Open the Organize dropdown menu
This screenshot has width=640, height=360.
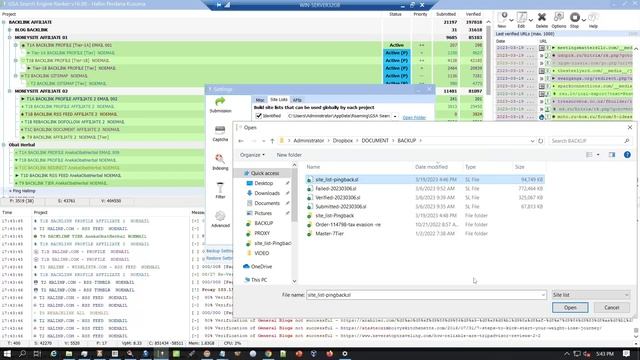(x=252, y=155)
